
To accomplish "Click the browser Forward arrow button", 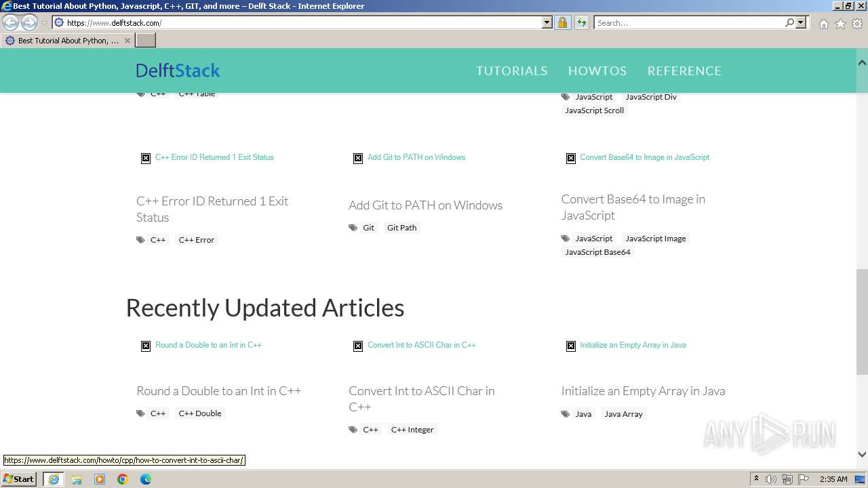I will coord(29,22).
